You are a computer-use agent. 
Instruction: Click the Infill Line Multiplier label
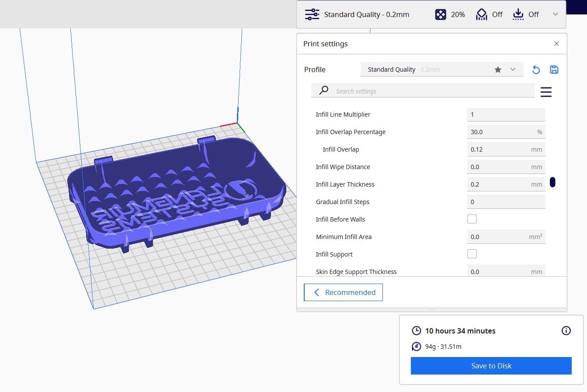[x=343, y=114]
